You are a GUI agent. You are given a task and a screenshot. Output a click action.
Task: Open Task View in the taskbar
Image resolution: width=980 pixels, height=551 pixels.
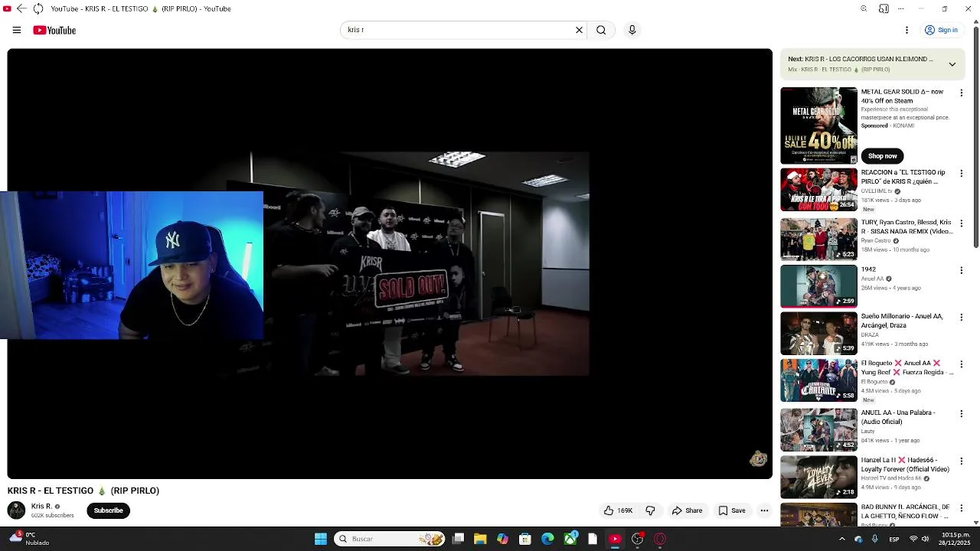[x=458, y=539]
